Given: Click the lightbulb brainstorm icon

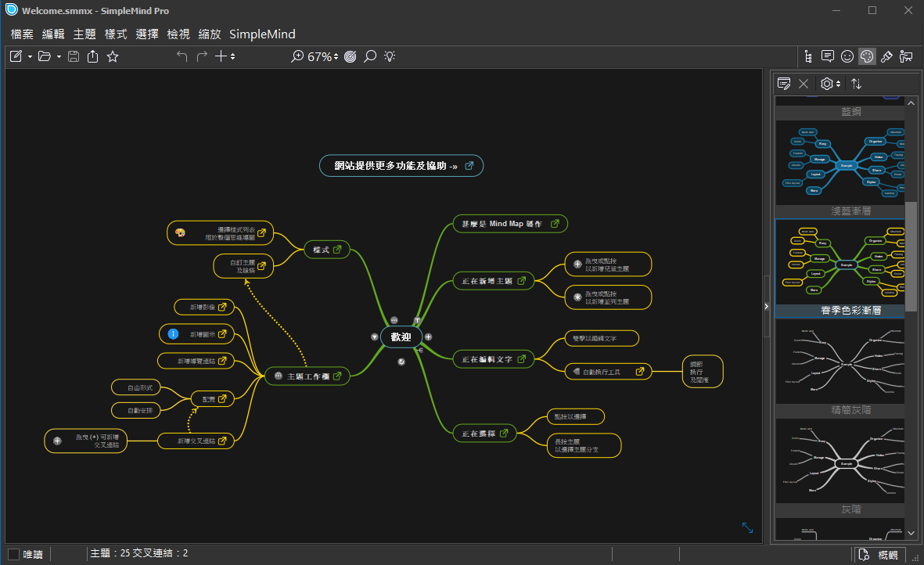Looking at the screenshot, I should point(390,56).
